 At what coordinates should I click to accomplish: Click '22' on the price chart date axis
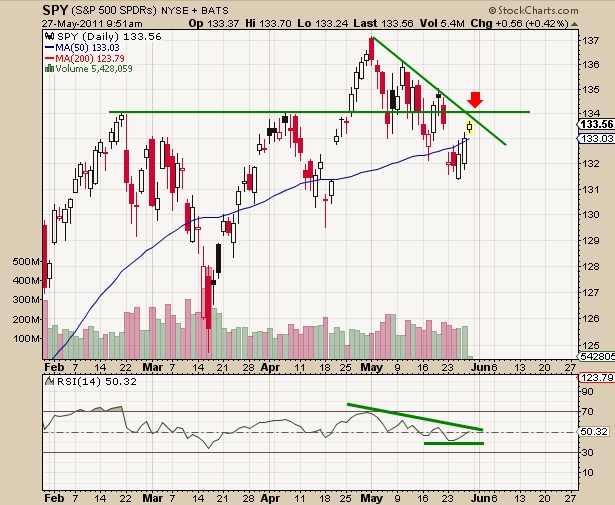coord(126,367)
